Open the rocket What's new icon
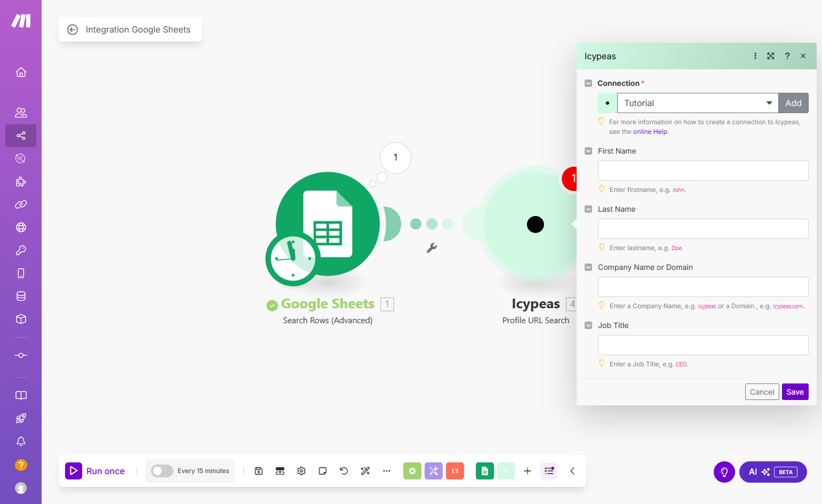 pyautogui.click(x=21, y=418)
